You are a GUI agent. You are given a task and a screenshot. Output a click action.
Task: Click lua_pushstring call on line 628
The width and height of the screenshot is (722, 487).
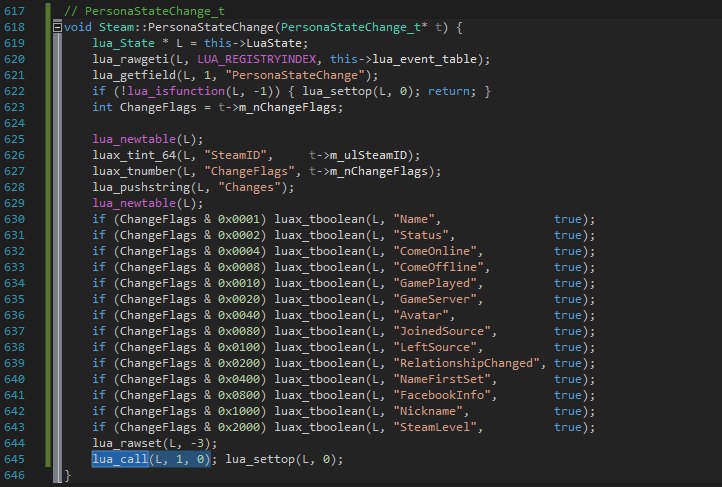141,187
